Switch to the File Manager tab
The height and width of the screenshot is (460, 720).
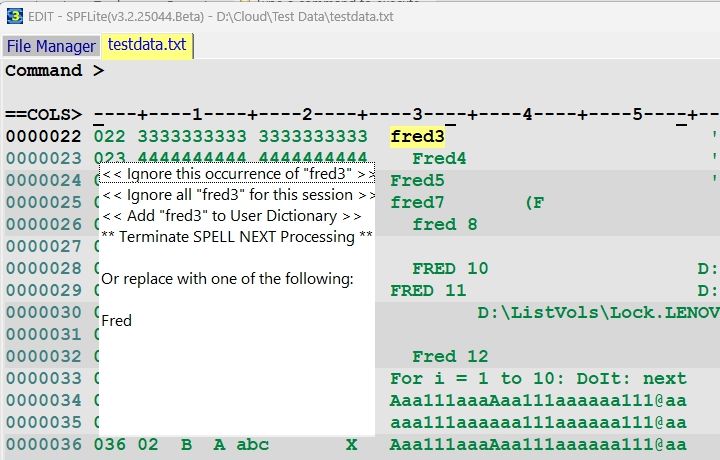(51, 46)
